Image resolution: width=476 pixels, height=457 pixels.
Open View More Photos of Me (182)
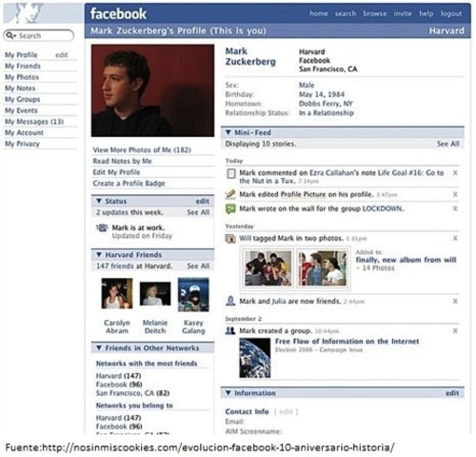(x=142, y=149)
